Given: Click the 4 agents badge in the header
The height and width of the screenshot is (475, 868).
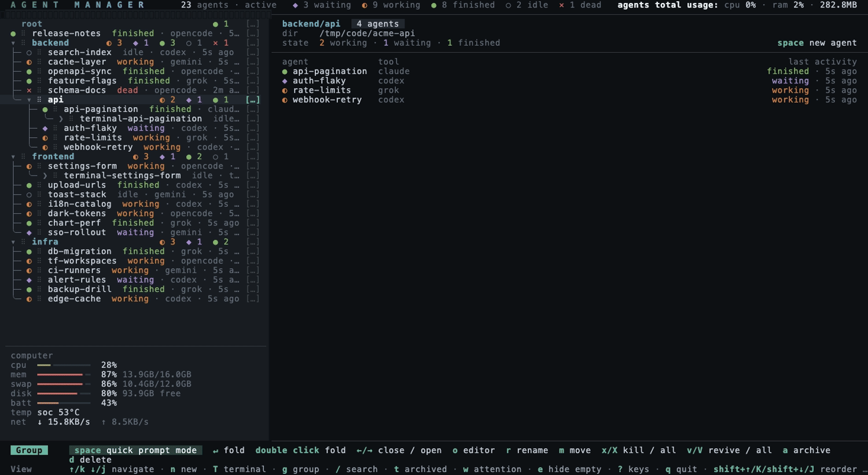Looking at the screenshot, I should pos(378,24).
